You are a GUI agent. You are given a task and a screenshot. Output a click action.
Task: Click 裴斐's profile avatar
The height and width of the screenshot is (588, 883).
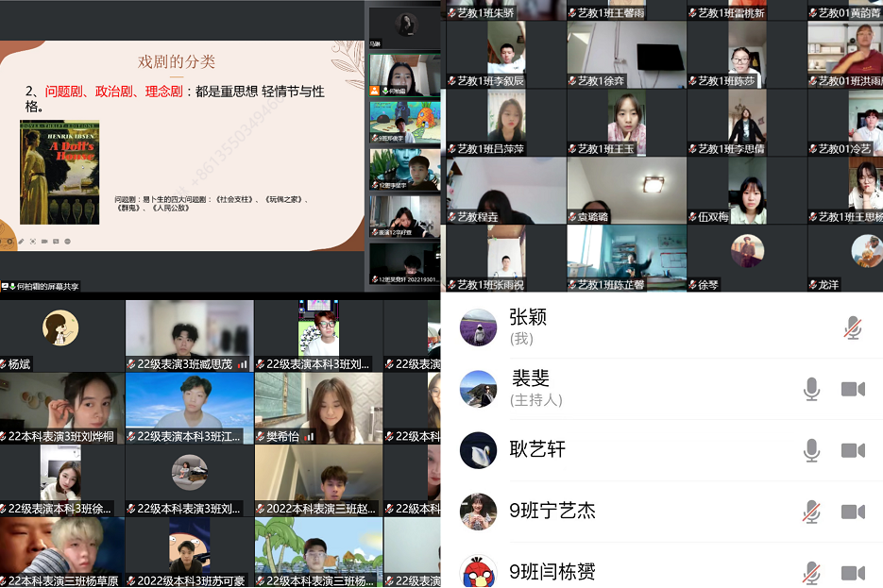479,389
